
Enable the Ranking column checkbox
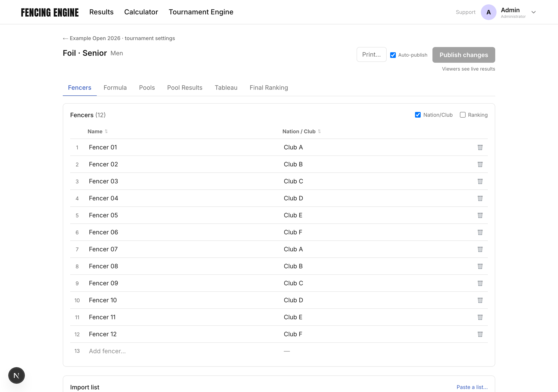463,115
